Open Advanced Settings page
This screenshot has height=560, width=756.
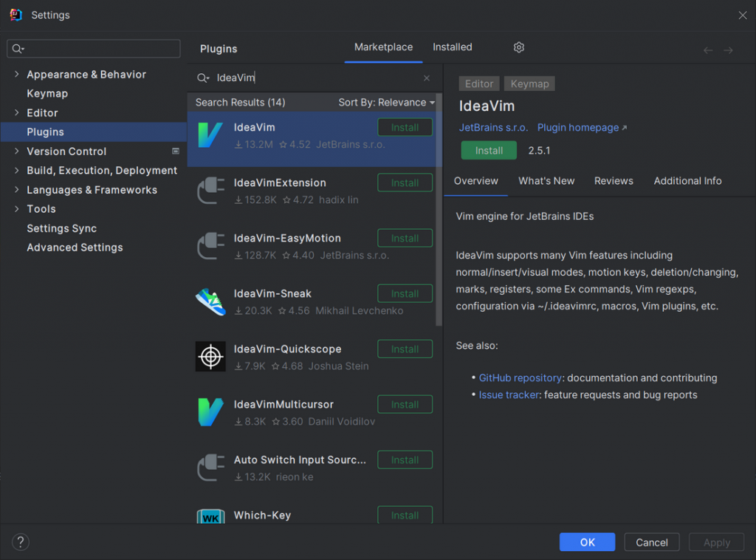click(75, 247)
